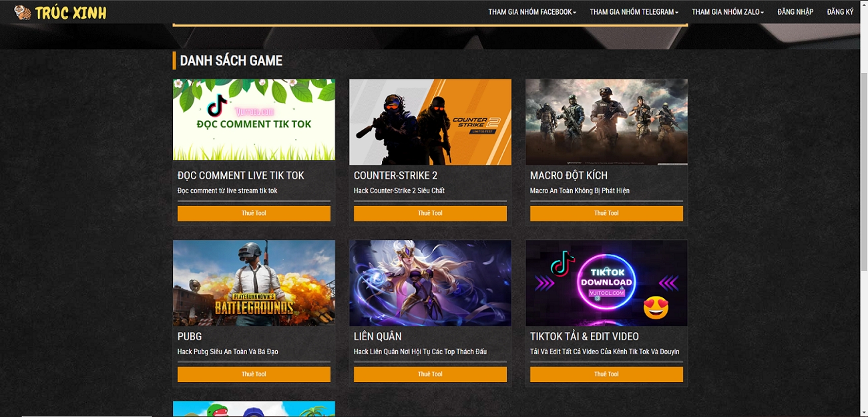Expand the Tham Gia Nhóm Facebook dropdown

[532, 12]
